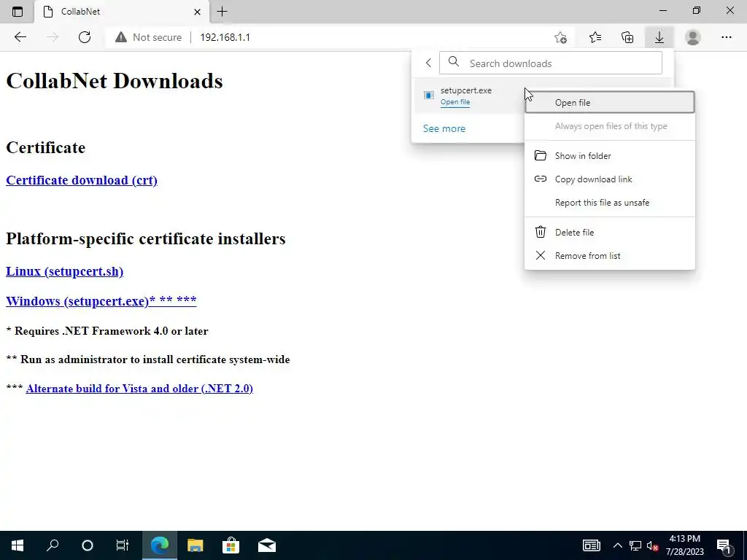Open the Linux (setupcert.sh) link
The width and height of the screenshot is (747, 560).
coord(64,271)
